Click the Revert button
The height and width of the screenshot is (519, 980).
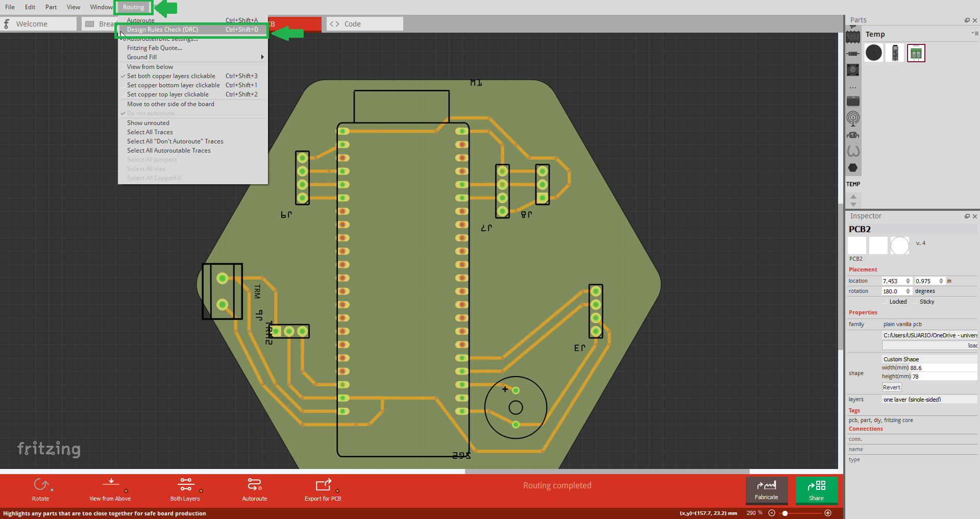(x=892, y=387)
